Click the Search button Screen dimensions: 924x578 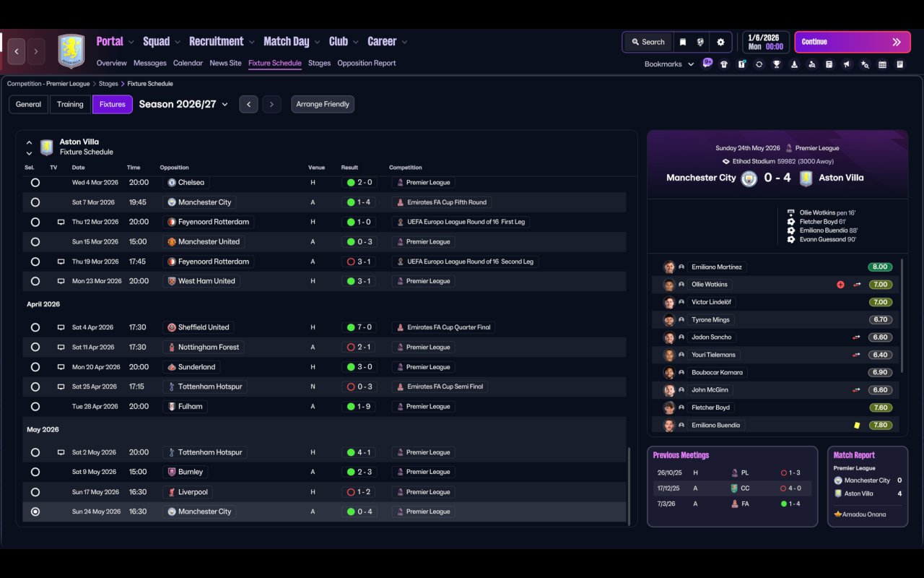coord(648,42)
